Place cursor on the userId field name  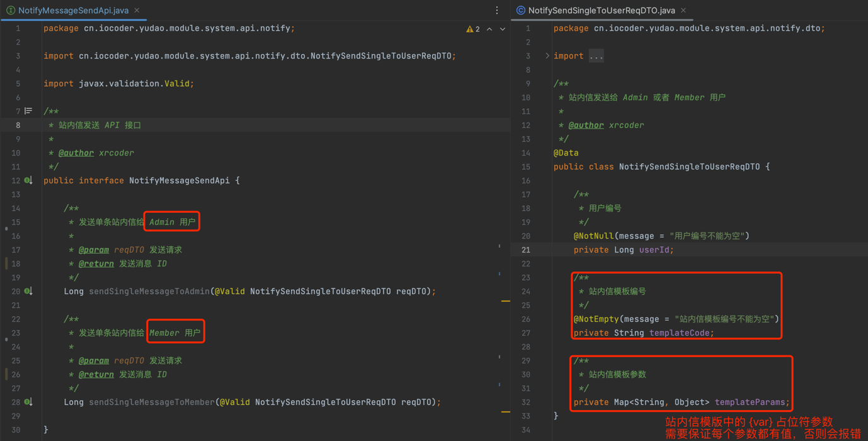point(655,250)
